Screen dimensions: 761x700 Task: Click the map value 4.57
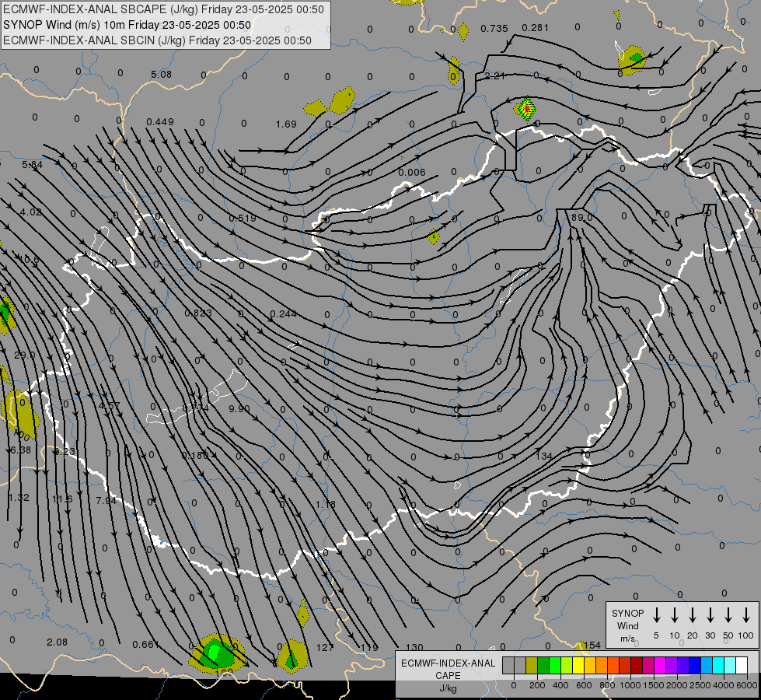click(109, 406)
